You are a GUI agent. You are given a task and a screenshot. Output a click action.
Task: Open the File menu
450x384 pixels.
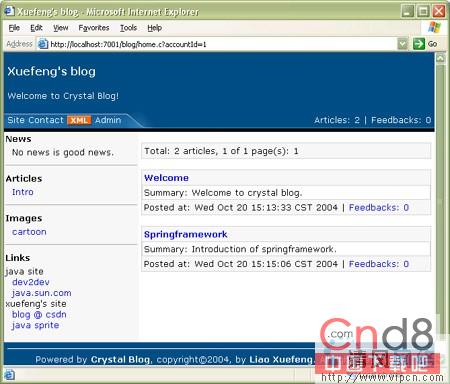tap(14, 28)
